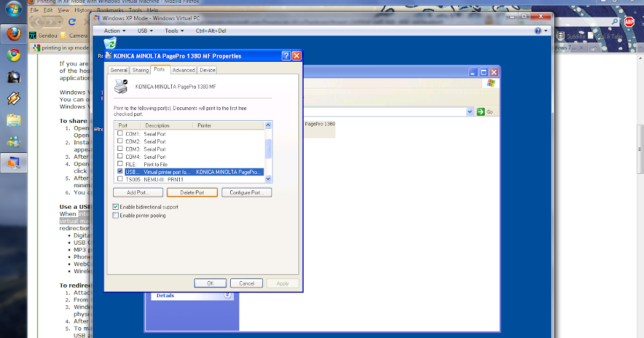Click the Recycle Bin desktop icon

109,44
